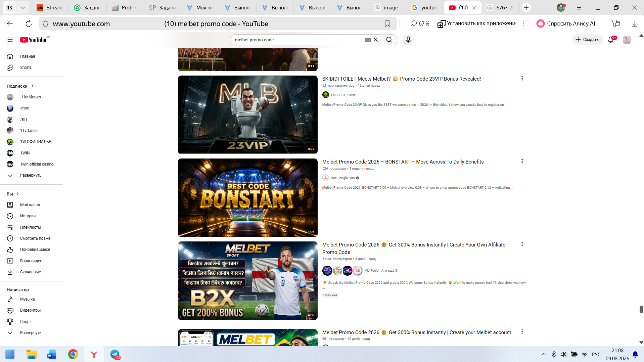Open the tab list dropdown arrow
644x362 pixels.
(x=23, y=7)
